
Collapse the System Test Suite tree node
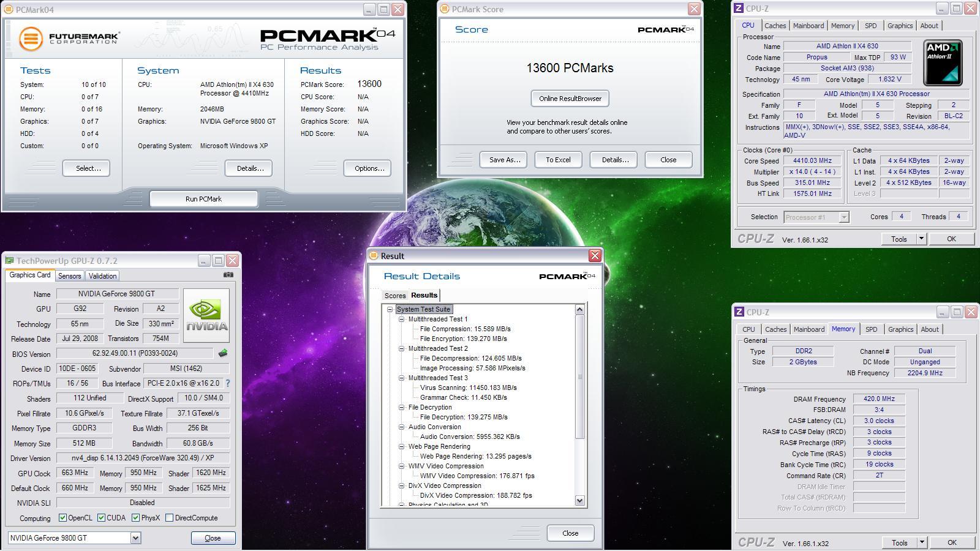coord(390,309)
